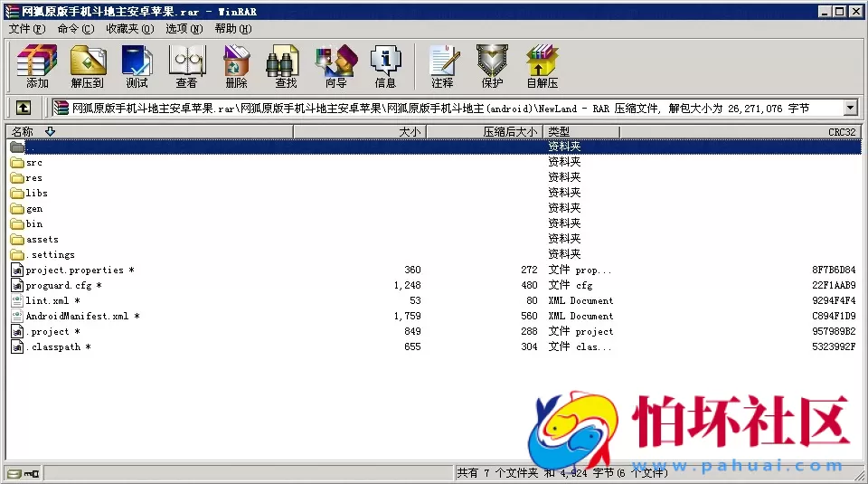Click packed size 480 of proguard.cfg

(529, 285)
